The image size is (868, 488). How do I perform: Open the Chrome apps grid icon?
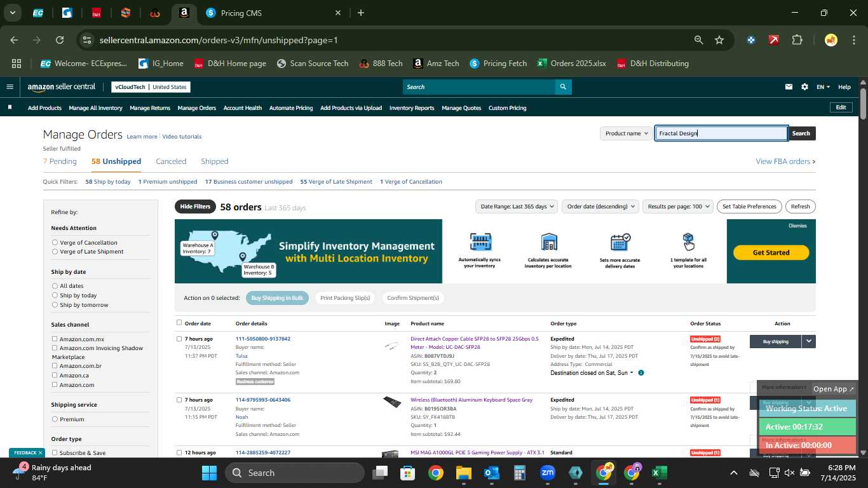coord(17,64)
